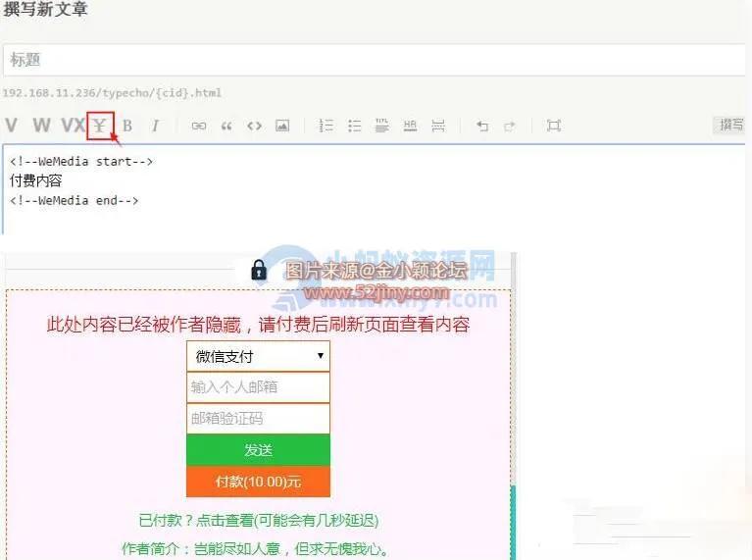Screen dimensions: 752x560
Task: Insert a hyperlink with the link icon
Action: pyautogui.click(x=199, y=126)
